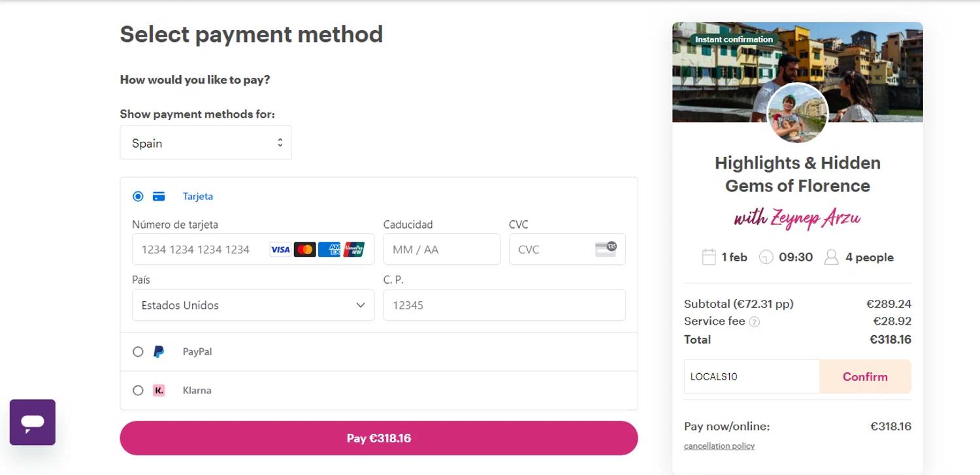Click the guide's circular profile photo
This screenshot has width=980, height=475.
click(x=797, y=114)
